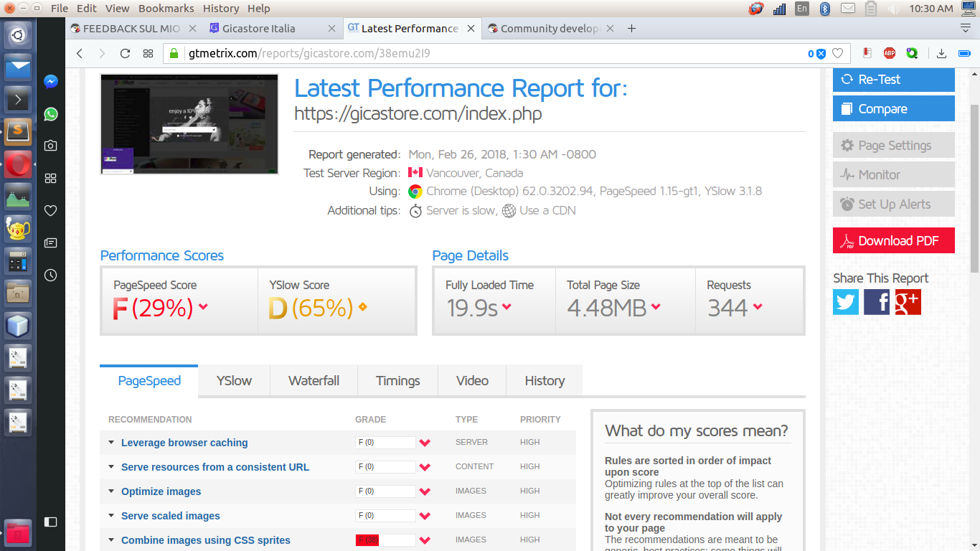Open the Ubuntu Dash from the launcher
The image size is (980, 551).
18,35
